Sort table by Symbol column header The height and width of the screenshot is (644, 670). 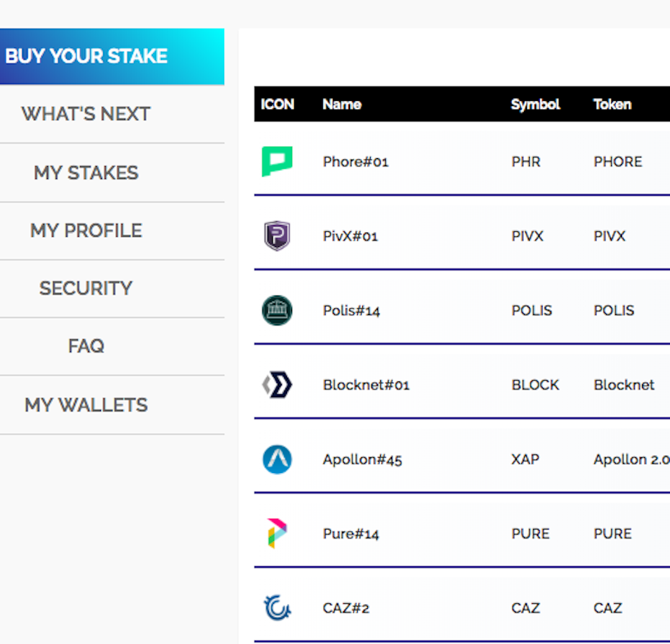(x=535, y=104)
